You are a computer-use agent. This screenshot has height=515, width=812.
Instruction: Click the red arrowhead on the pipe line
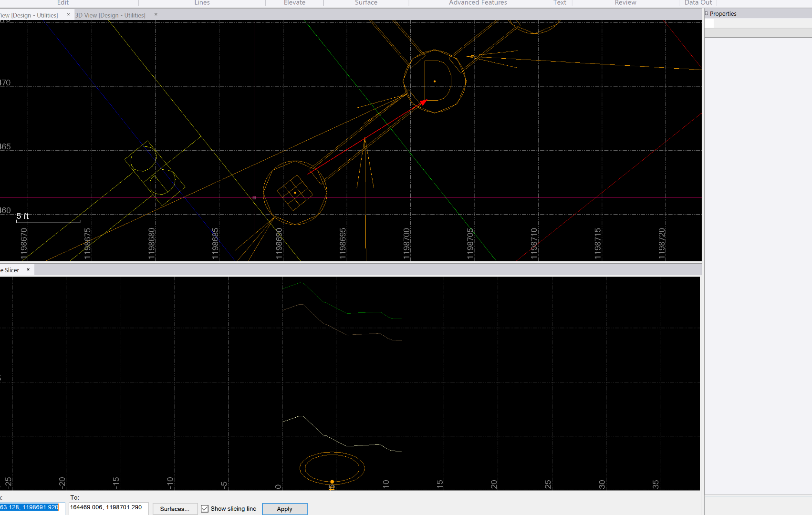[x=423, y=102]
